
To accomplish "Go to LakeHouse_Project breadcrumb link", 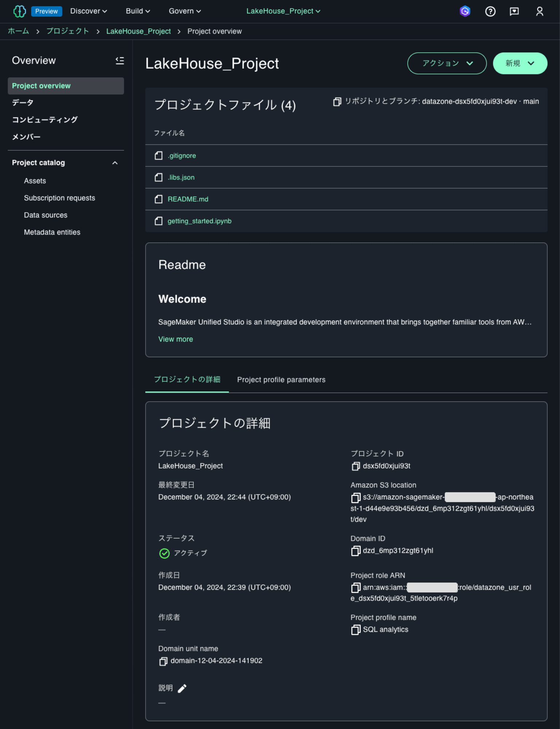I will point(138,31).
